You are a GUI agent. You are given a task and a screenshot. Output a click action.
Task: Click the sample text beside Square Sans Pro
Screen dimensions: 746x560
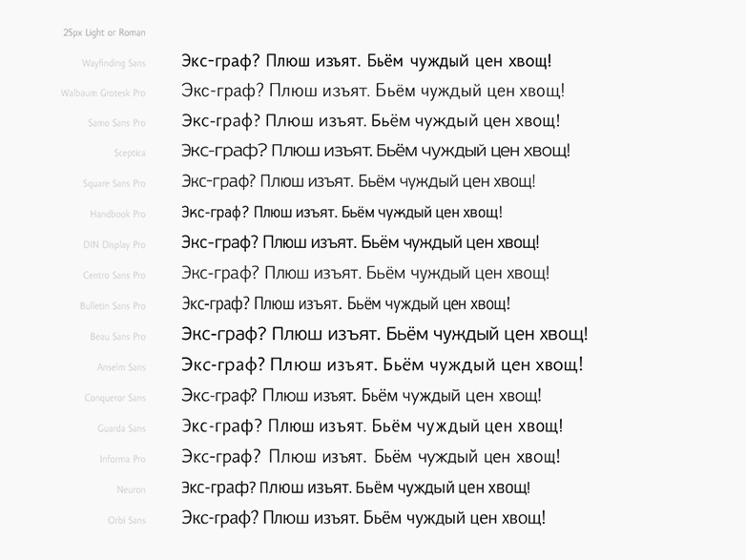(359, 182)
